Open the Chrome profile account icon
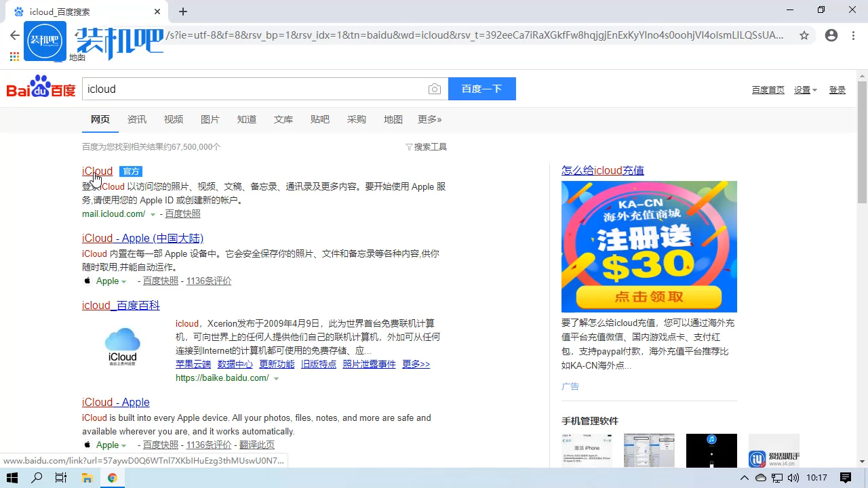The width and height of the screenshot is (868, 488). click(x=831, y=35)
